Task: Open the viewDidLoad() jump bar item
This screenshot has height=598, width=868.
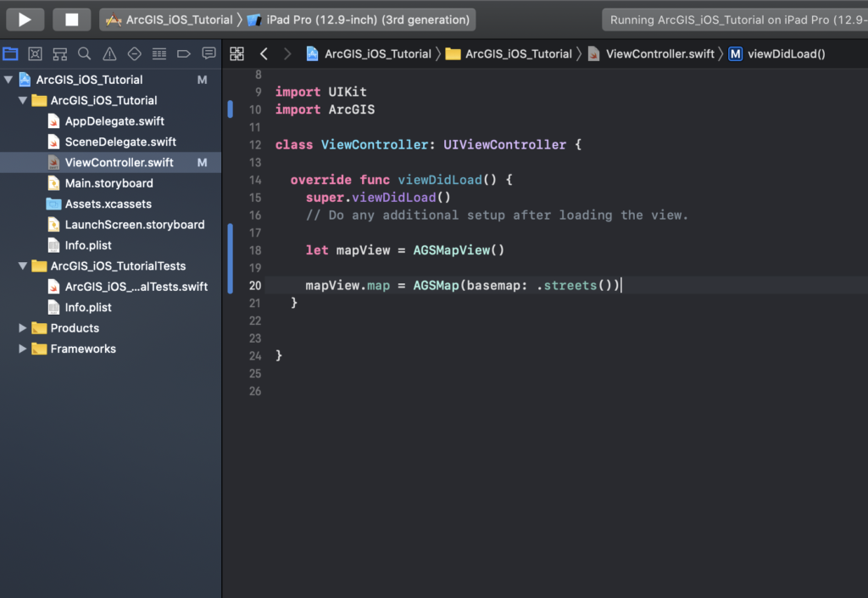Action: tap(776, 53)
